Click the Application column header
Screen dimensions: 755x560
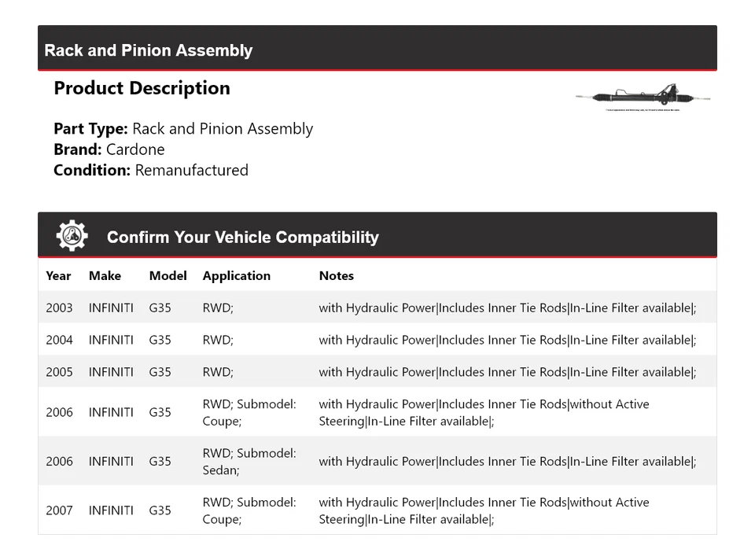(x=236, y=275)
